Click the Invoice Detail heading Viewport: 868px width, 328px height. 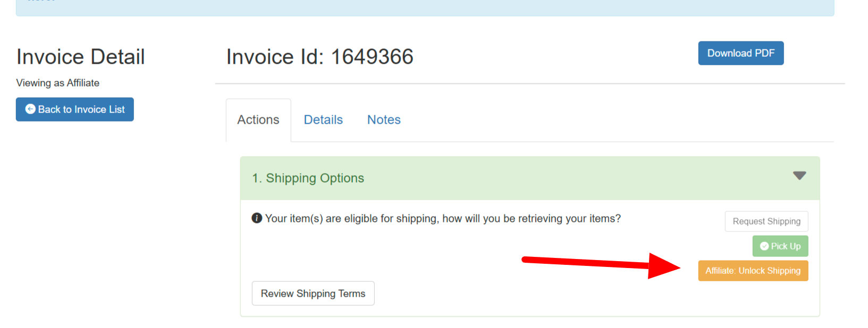pyautogui.click(x=81, y=57)
